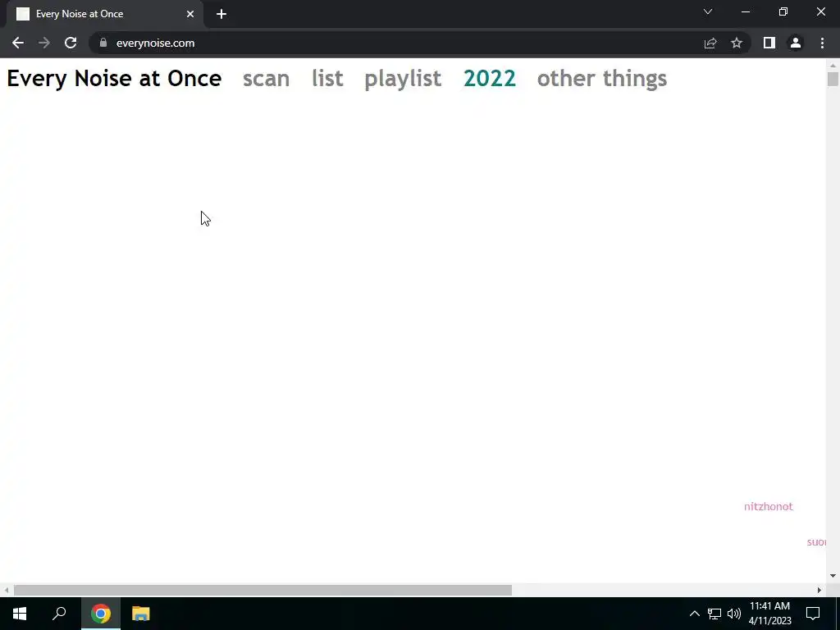Open the share this page icon
Screen dimensions: 840x630
coord(710,43)
